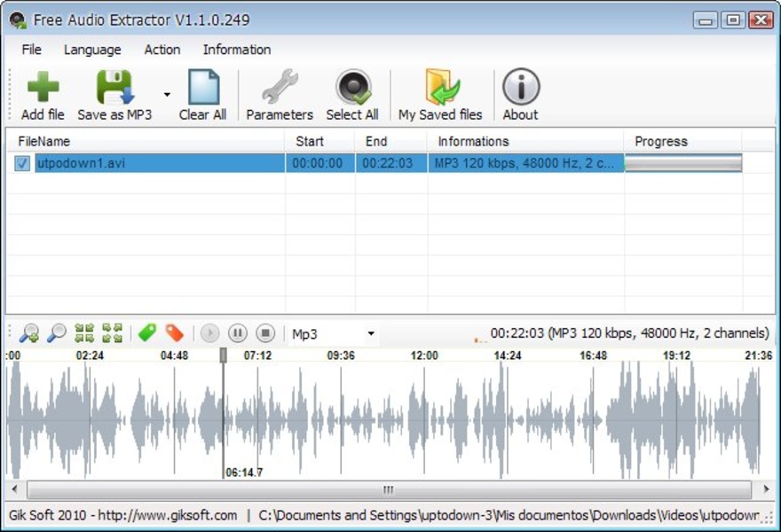The height and width of the screenshot is (532, 781).
Task: Click Save as MP3 icon
Action: coord(114,89)
